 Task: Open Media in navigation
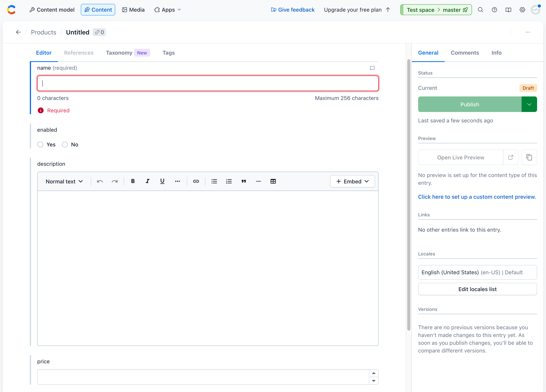tap(133, 10)
